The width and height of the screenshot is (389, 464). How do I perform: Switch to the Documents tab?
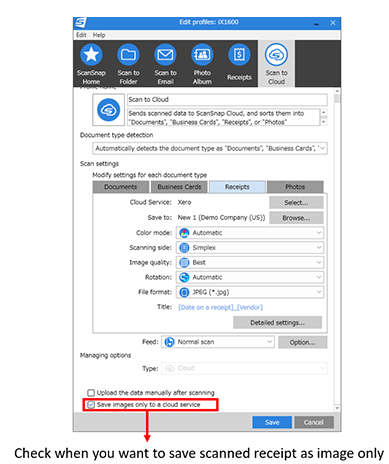(121, 187)
